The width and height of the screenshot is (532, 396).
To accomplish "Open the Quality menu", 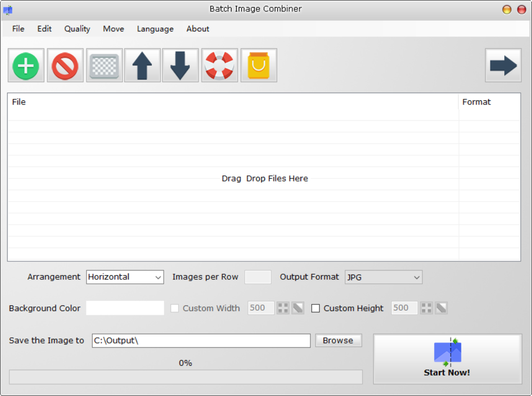I will click(77, 29).
